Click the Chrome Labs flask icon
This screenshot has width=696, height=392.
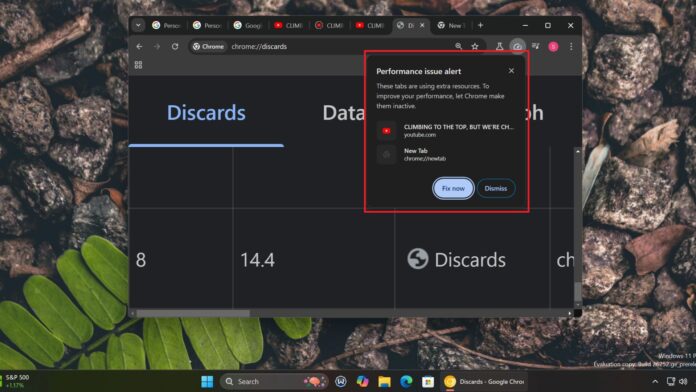click(499, 46)
